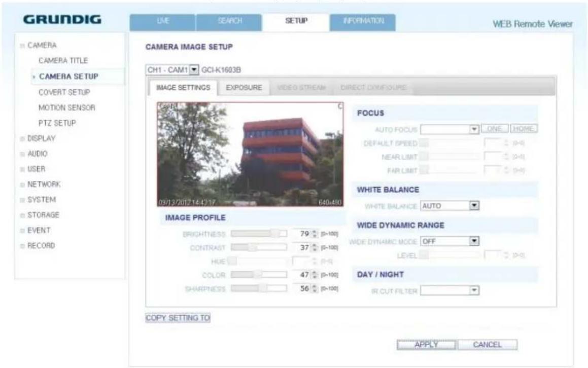Screen dimensions: 588x368
Task: Open the VIDEO STREAM tab
Action: [x=301, y=88]
